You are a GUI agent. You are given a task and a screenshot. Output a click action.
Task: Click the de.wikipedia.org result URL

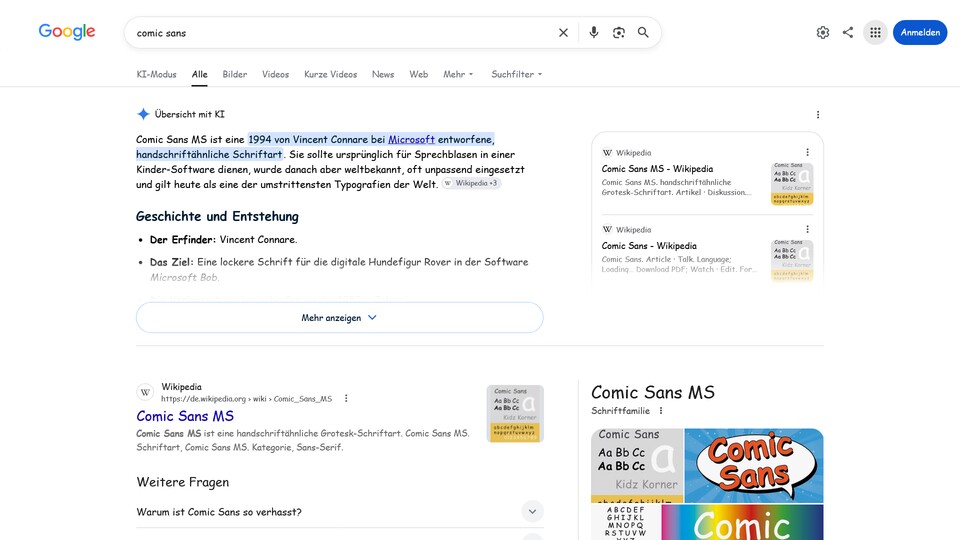pos(247,399)
